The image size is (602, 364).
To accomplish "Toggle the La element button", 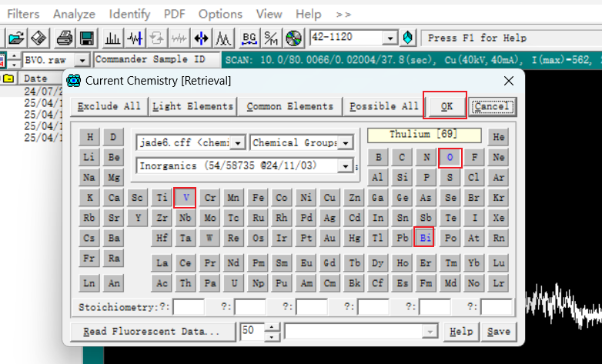I will [x=162, y=263].
